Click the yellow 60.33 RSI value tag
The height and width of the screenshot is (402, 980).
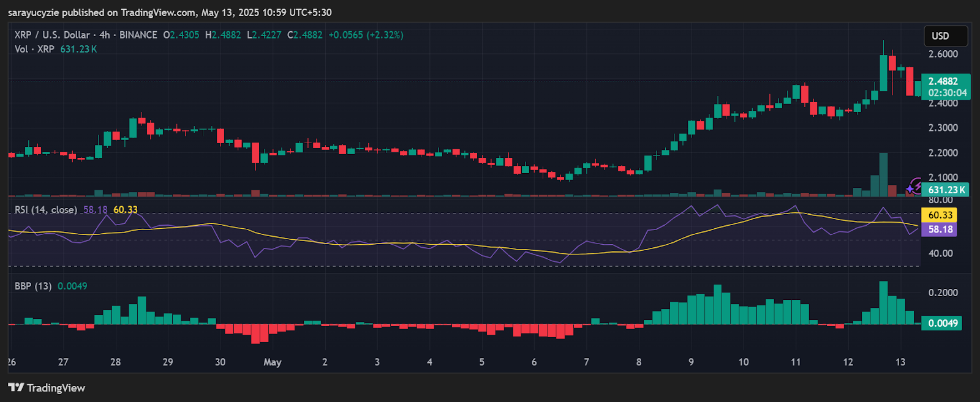940,215
